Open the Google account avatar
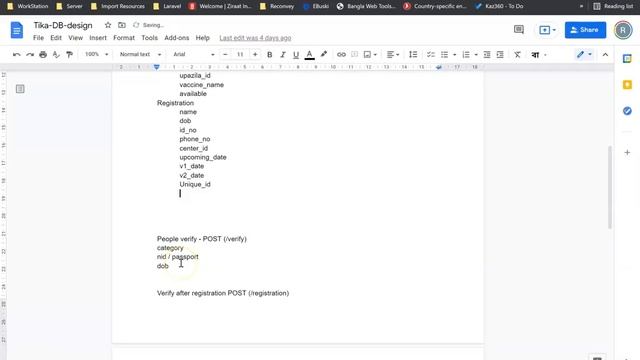 (623, 30)
